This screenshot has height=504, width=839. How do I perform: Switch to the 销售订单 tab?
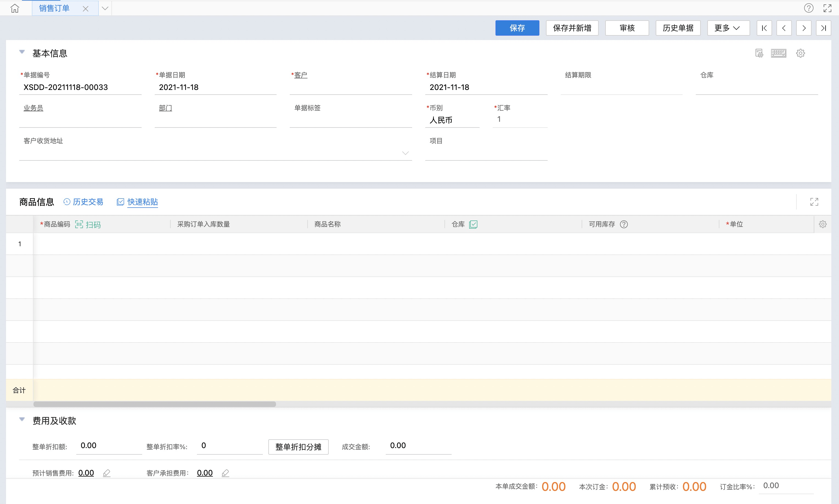[x=54, y=8]
